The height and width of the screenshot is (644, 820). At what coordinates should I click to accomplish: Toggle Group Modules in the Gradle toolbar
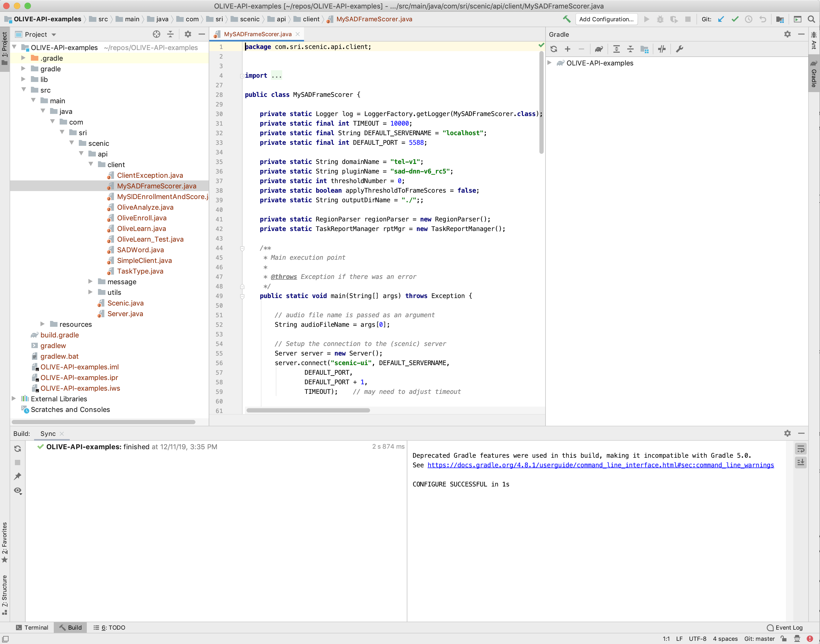(644, 49)
